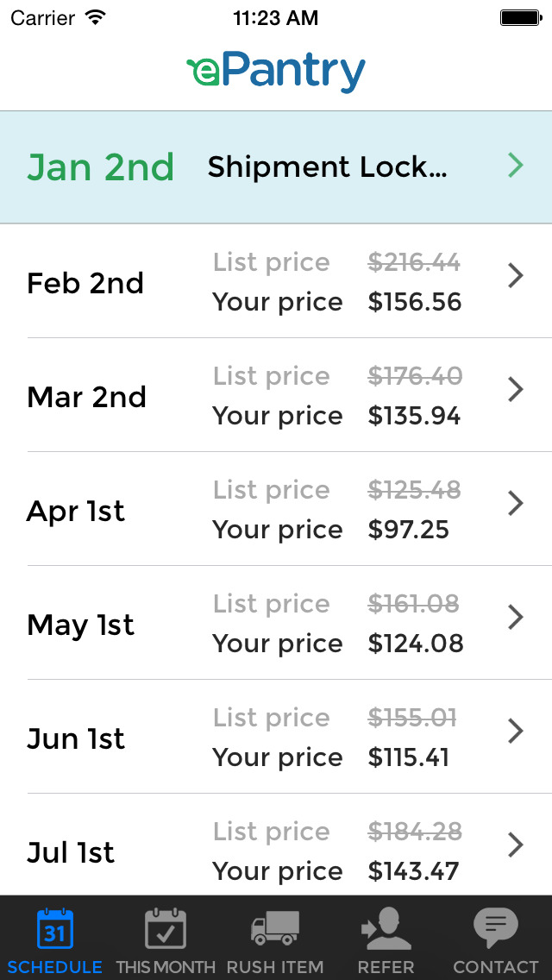Open the This Month checkmark calendar icon
Image resolution: width=552 pixels, height=980 pixels.
tap(166, 929)
